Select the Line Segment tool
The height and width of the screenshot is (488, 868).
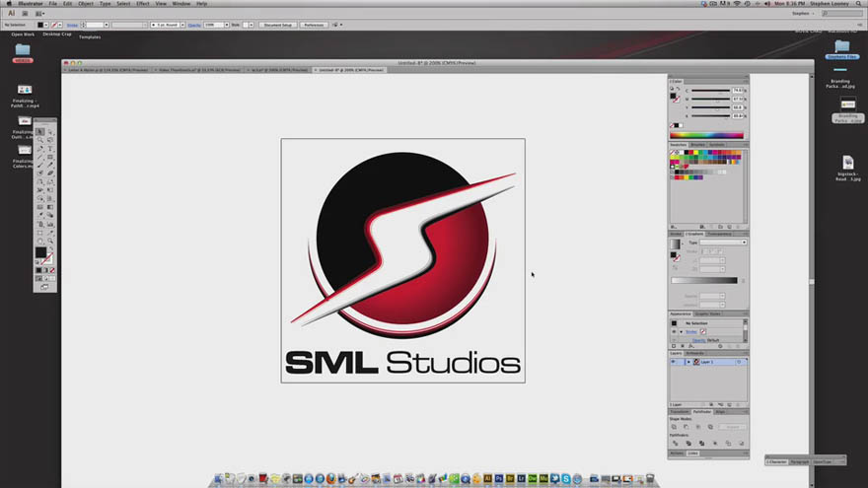pyautogui.click(x=40, y=157)
